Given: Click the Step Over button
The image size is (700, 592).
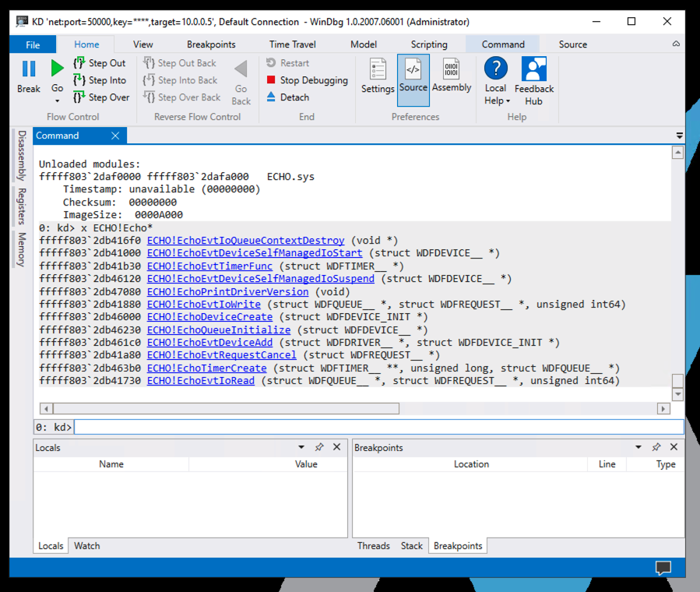Looking at the screenshot, I should 100,97.
